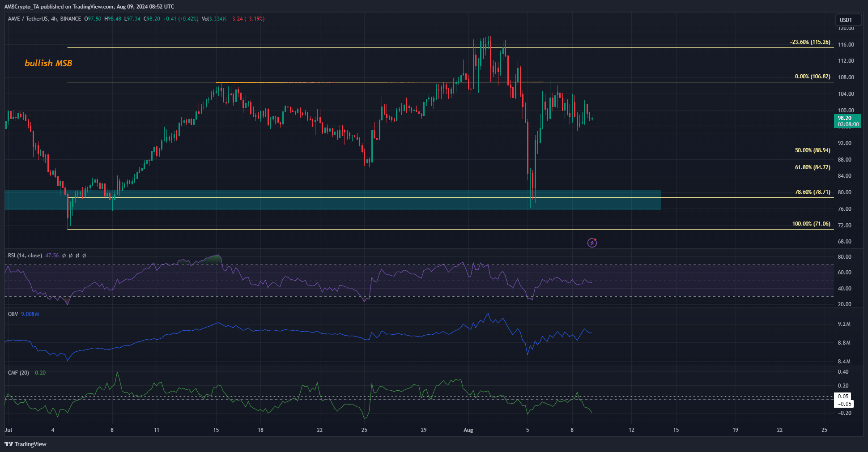
Task: Click the CMF 0.05 level label
Action: 843,397
